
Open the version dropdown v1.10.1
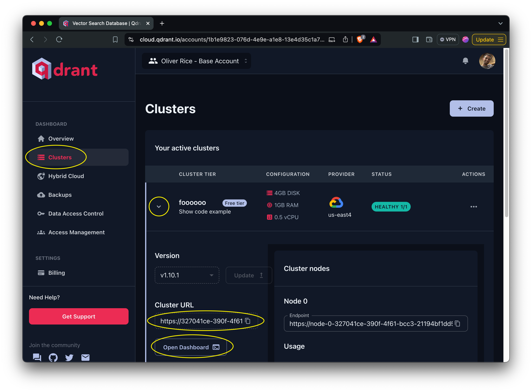[186, 275]
